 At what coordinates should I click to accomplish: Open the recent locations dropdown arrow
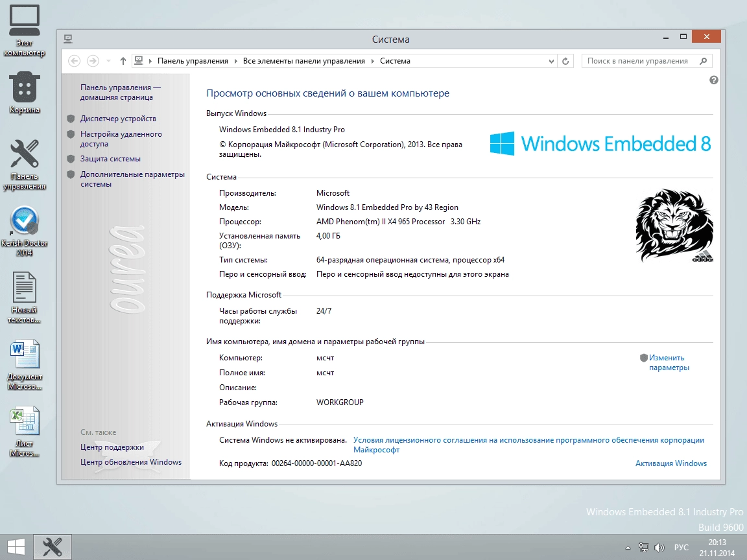(x=109, y=61)
